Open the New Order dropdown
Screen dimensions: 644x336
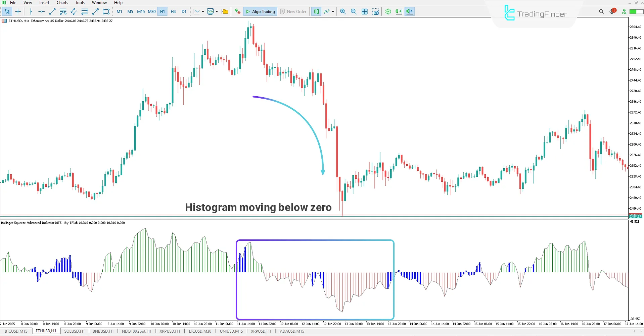[x=293, y=11]
